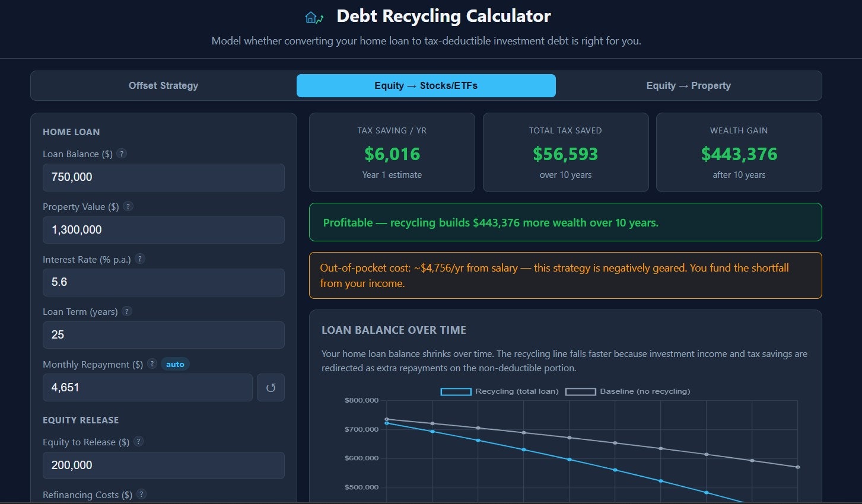Image resolution: width=862 pixels, height=504 pixels.
Task: Click the house-and-chart logo icon in header
Action: tap(314, 17)
